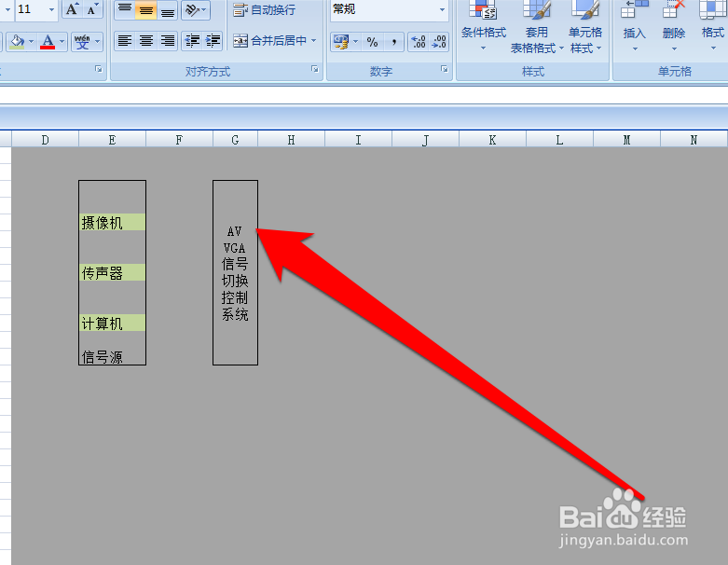Increase decimal places
Screen dimensions: 728x565
[x=419, y=42]
